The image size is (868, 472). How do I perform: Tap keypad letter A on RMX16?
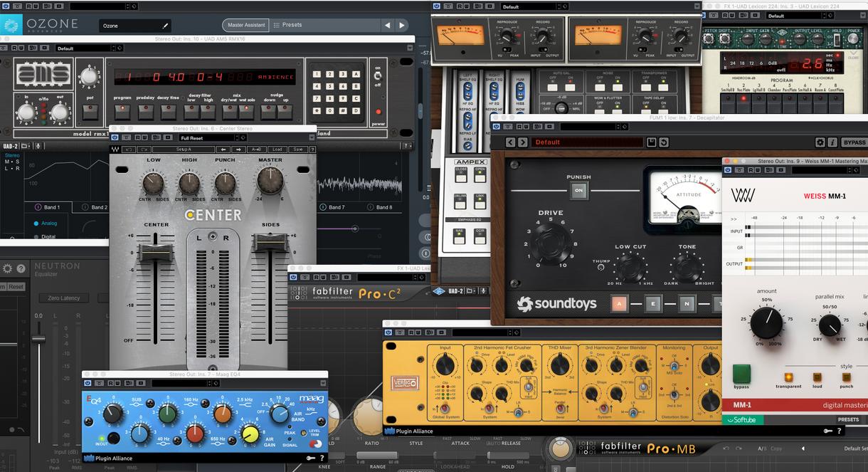[x=357, y=74]
